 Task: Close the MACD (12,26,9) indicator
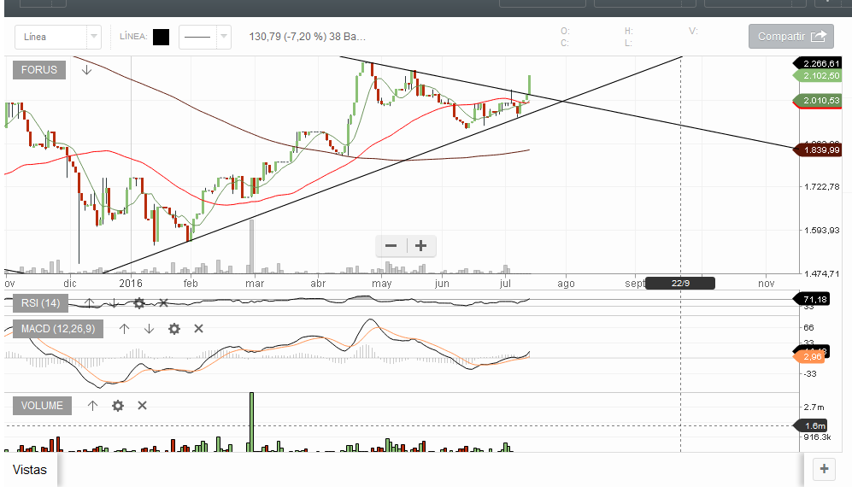(x=198, y=329)
